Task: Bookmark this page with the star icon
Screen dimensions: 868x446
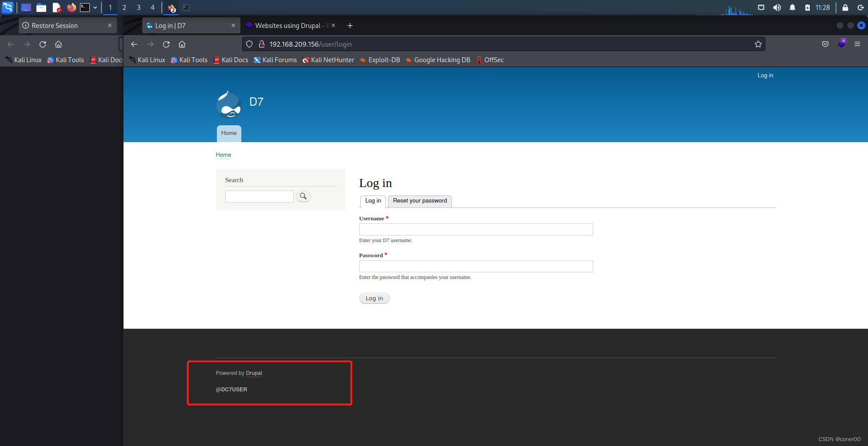Action: click(x=758, y=44)
